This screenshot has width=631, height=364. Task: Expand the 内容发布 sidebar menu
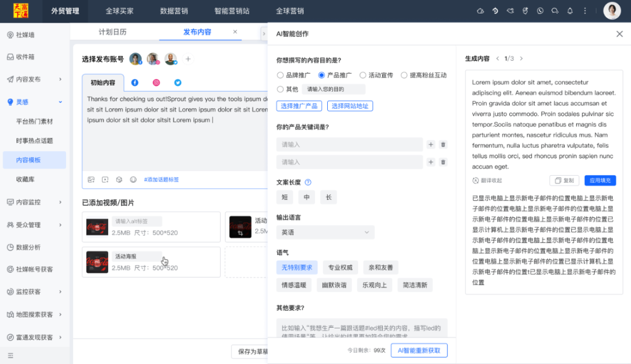pyautogui.click(x=34, y=79)
